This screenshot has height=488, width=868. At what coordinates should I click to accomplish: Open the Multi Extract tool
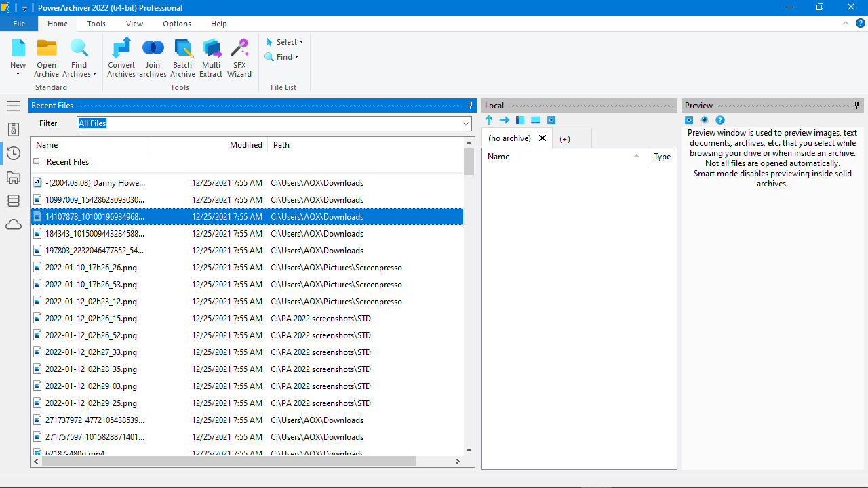coord(211,58)
